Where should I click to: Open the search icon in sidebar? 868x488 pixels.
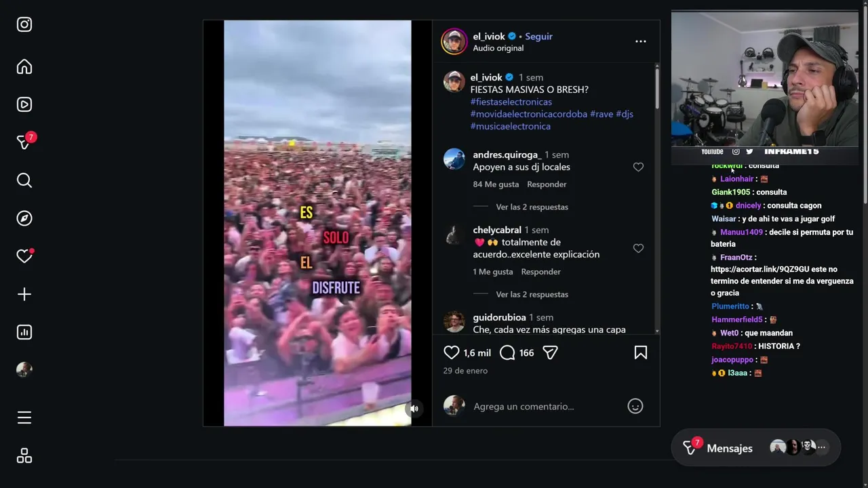[24, 180]
